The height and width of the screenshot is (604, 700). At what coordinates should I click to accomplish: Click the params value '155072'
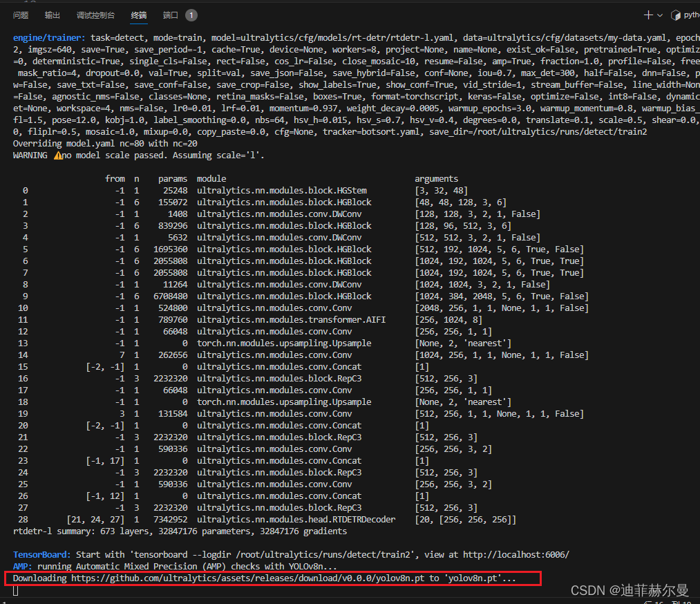[x=173, y=202]
